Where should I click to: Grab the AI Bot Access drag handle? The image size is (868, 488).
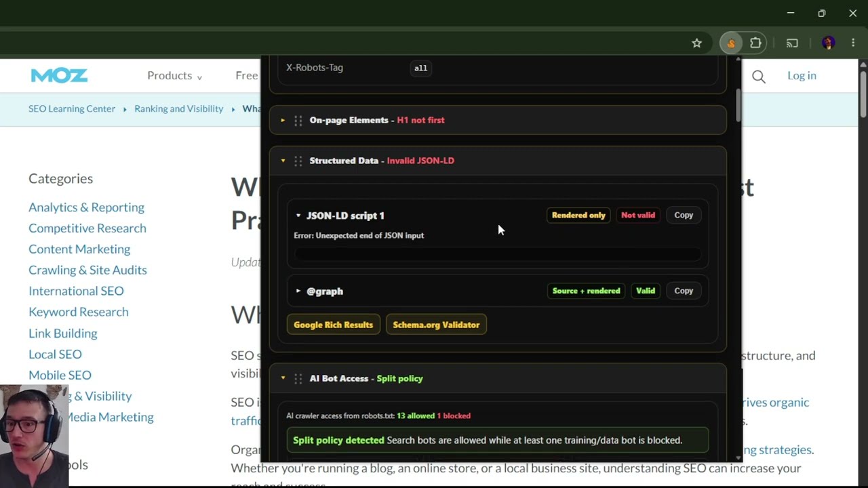pyautogui.click(x=298, y=379)
